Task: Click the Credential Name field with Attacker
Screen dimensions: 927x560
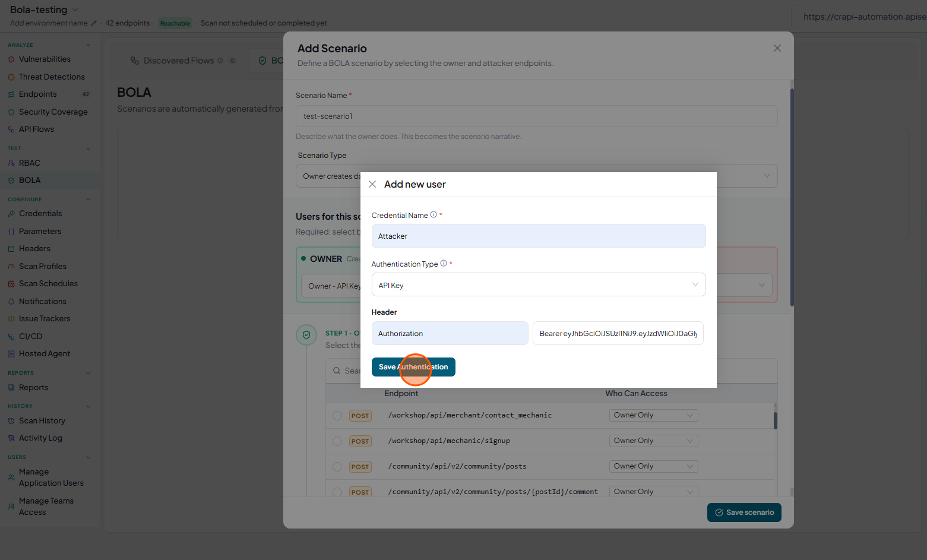Action: click(538, 236)
